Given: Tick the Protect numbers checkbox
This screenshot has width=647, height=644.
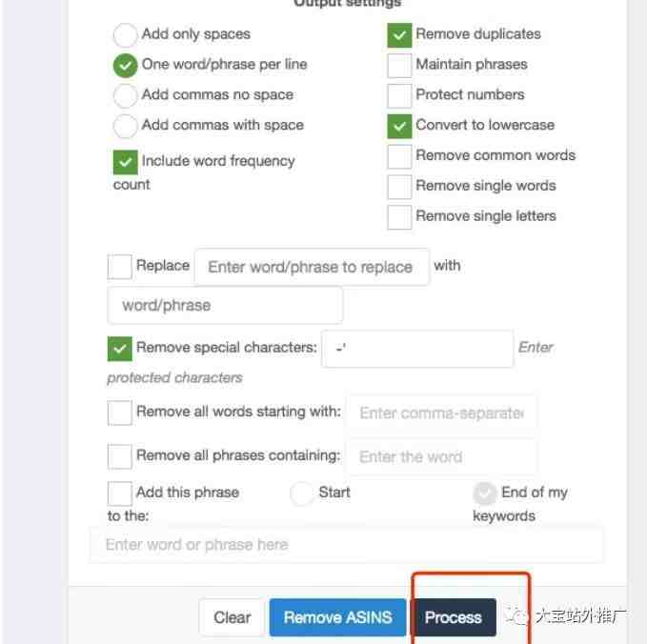Looking at the screenshot, I should click(399, 95).
